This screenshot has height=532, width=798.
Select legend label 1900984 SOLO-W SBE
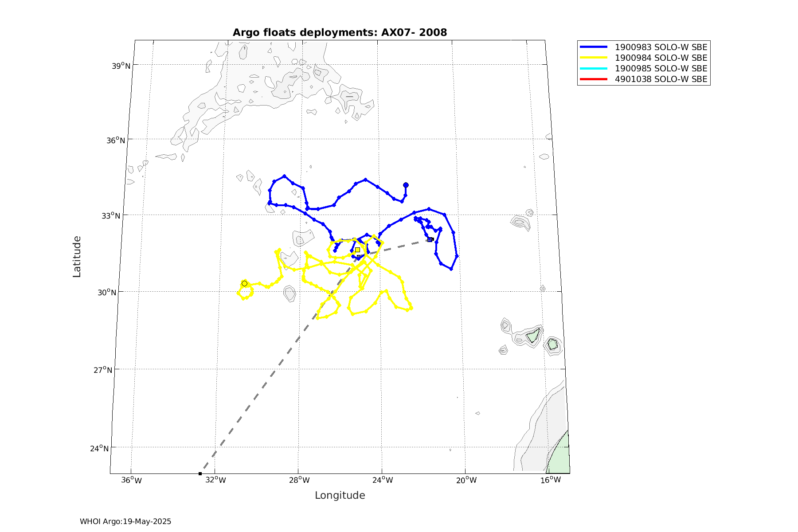point(661,58)
